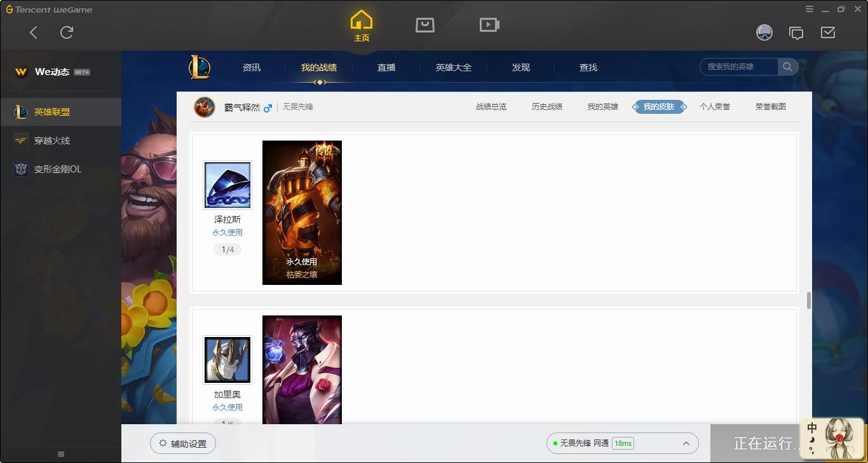This screenshot has width=868, height=463.
Task: Switch to the 历史战绩 tab
Action: coord(546,106)
